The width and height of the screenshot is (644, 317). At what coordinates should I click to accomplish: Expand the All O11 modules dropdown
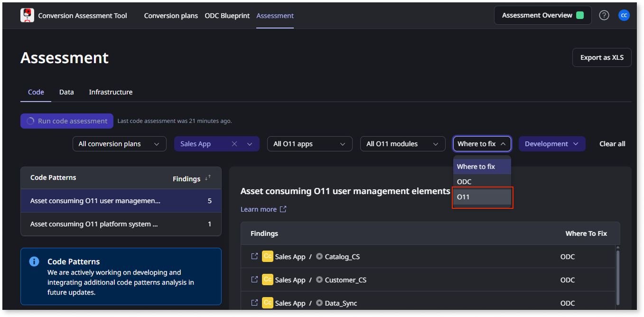[x=403, y=144]
